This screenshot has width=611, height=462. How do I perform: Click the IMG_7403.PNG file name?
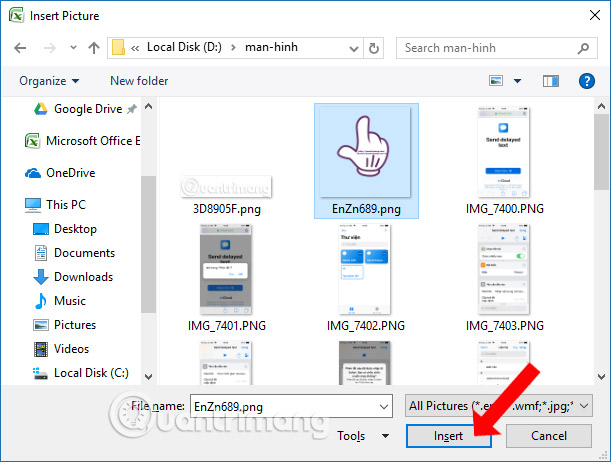point(505,326)
